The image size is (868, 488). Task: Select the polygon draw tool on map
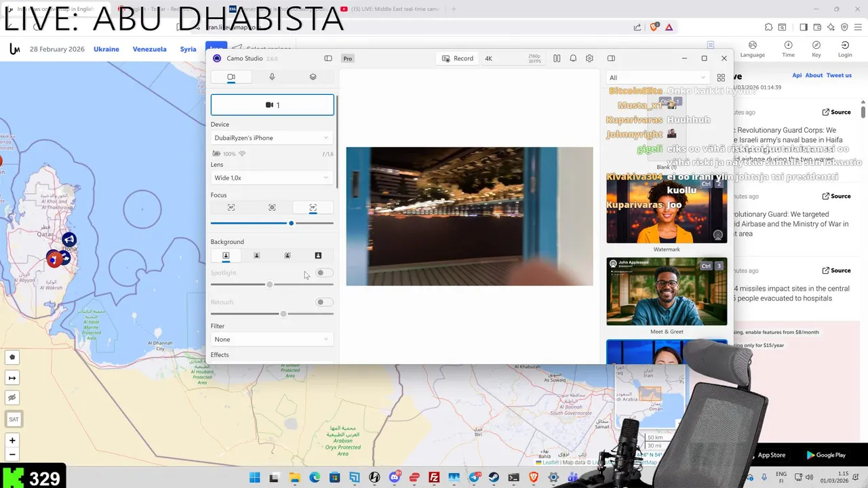click(x=12, y=357)
